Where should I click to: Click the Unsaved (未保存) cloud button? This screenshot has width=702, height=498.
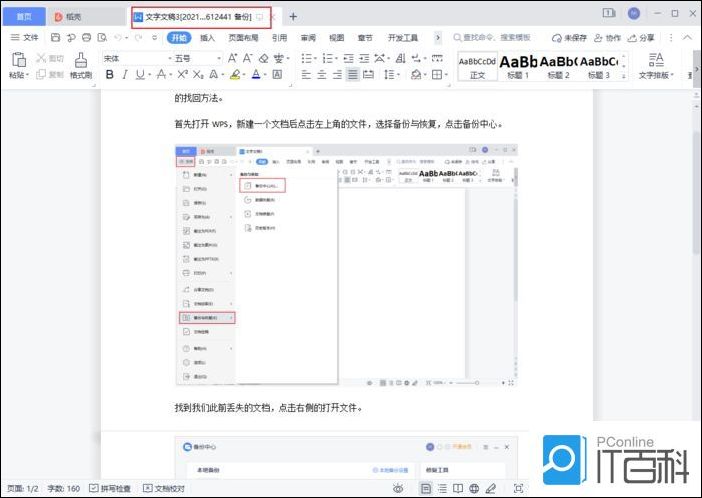pos(569,38)
